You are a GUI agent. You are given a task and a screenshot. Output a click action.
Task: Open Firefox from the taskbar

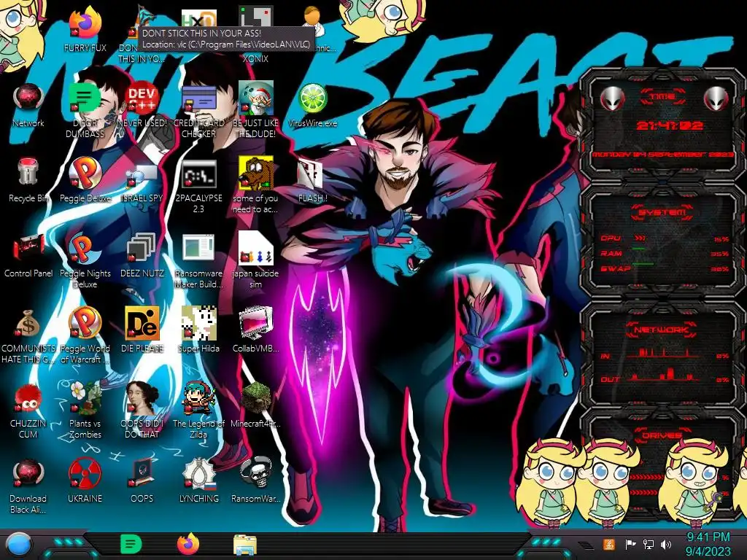click(x=188, y=545)
